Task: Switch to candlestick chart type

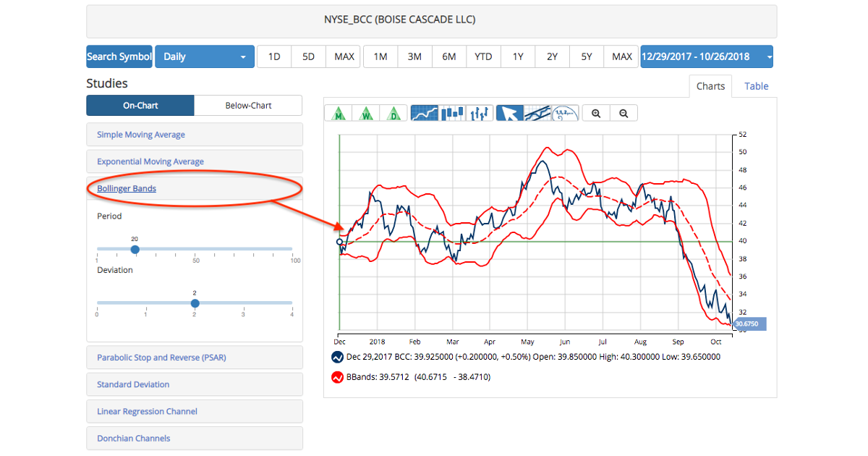Action: 452,114
